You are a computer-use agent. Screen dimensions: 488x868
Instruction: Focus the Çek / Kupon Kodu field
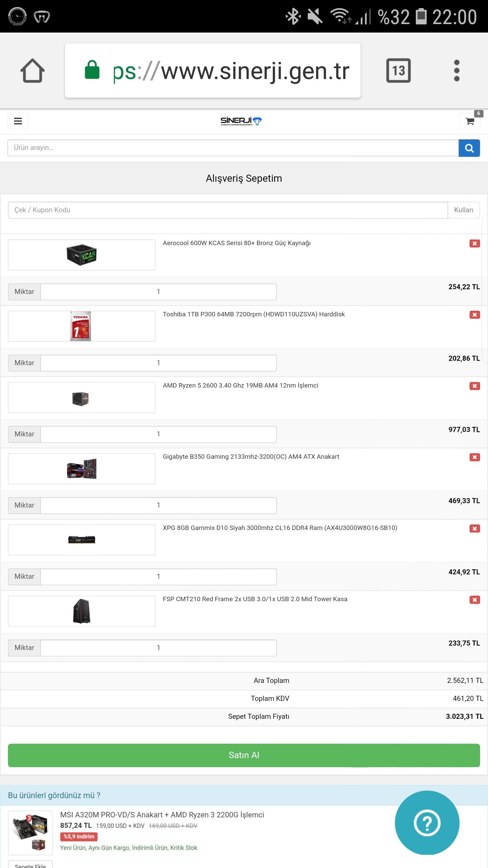(x=227, y=210)
